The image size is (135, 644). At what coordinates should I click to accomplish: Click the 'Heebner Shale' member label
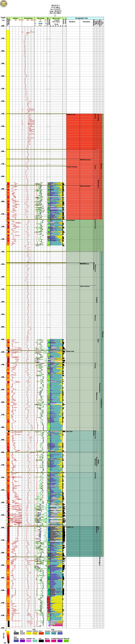[x=70, y=351]
